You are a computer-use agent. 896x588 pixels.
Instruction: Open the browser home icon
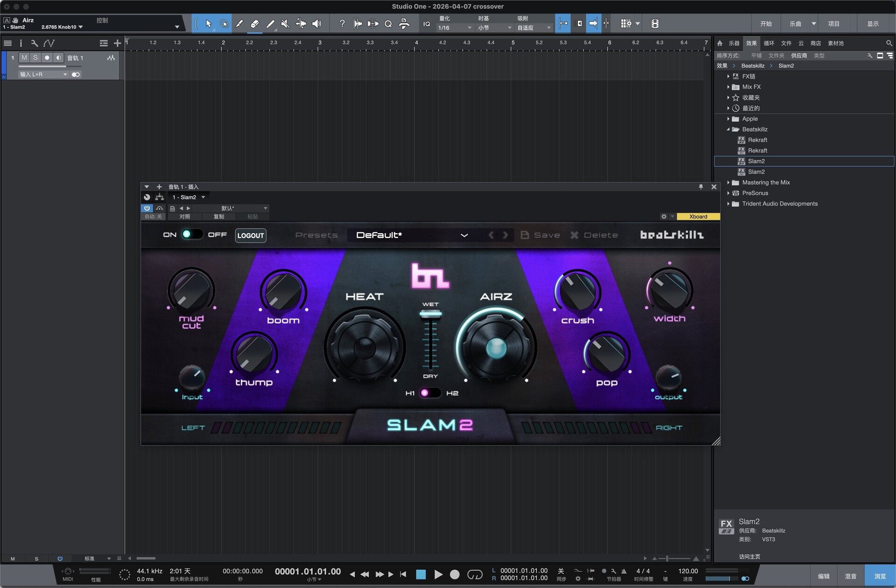point(720,43)
